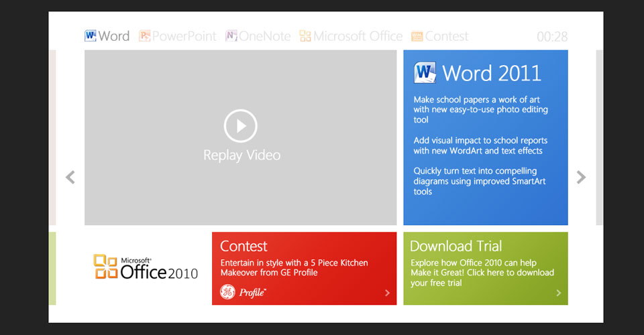Switch to the PowerPoint tab label

(x=184, y=36)
